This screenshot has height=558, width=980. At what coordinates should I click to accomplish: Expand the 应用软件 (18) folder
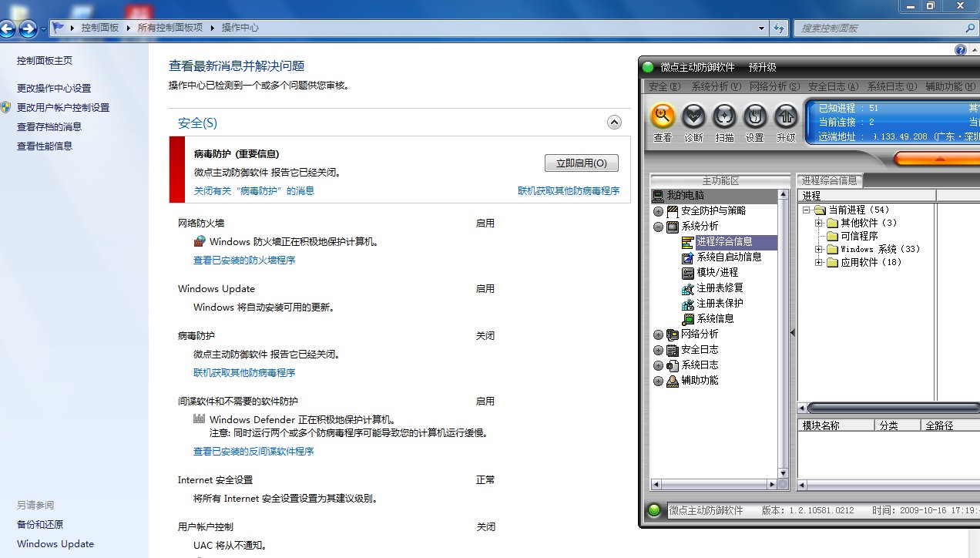819,263
